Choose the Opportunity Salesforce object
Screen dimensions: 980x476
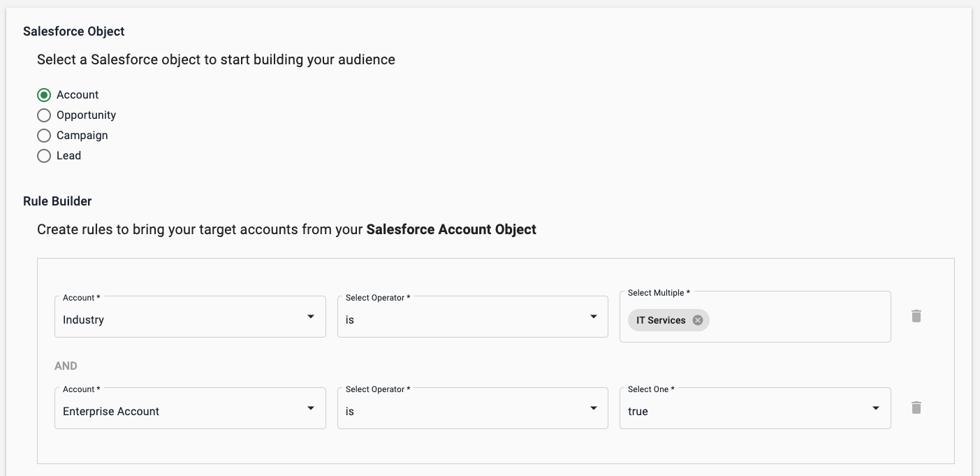coord(44,115)
